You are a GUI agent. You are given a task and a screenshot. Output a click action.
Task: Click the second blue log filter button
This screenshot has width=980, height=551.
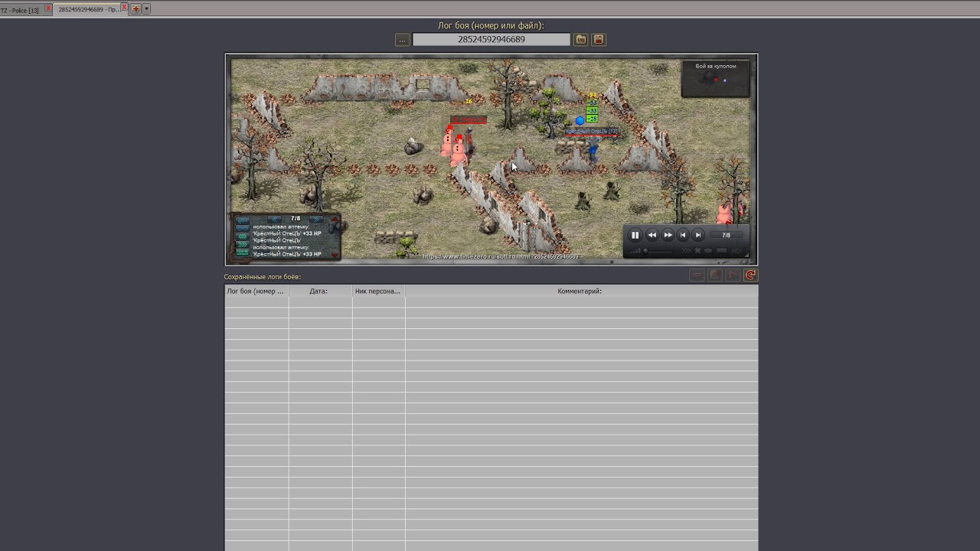pyautogui.click(x=243, y=228)
